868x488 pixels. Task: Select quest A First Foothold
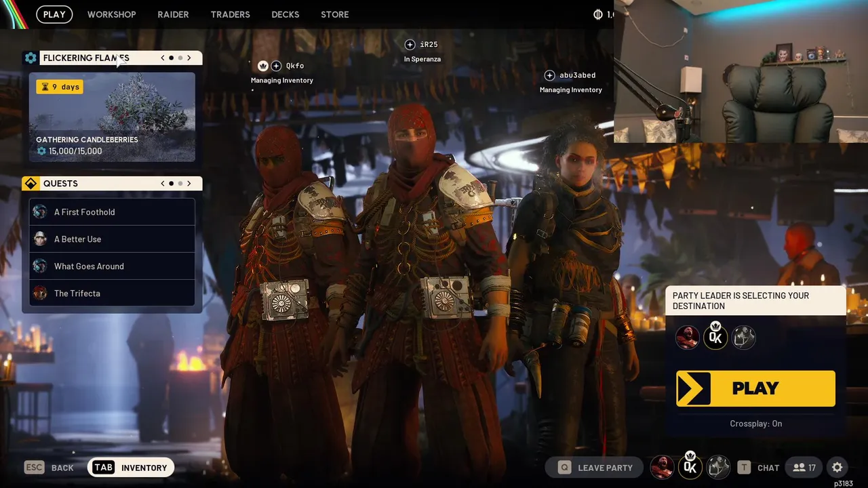tap(112, 212)
